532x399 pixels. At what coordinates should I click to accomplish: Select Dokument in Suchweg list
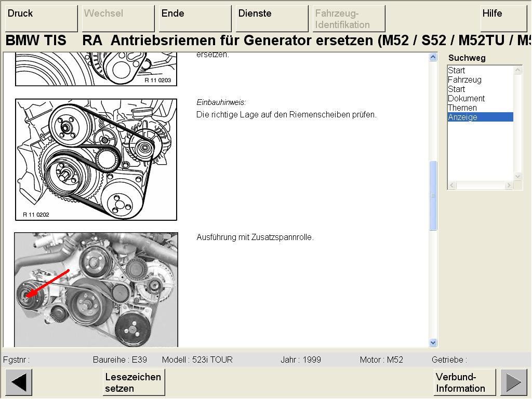[466, 99]
